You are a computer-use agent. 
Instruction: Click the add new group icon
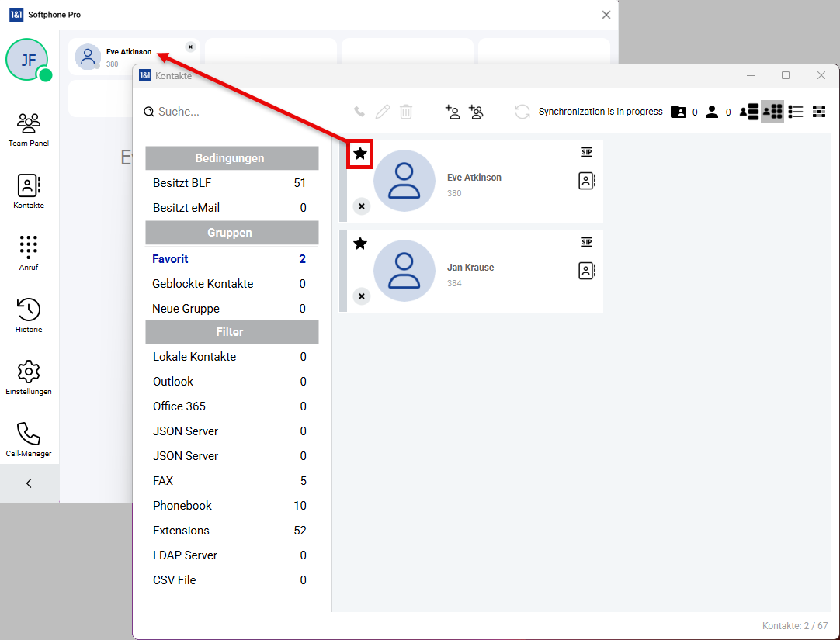476,112
